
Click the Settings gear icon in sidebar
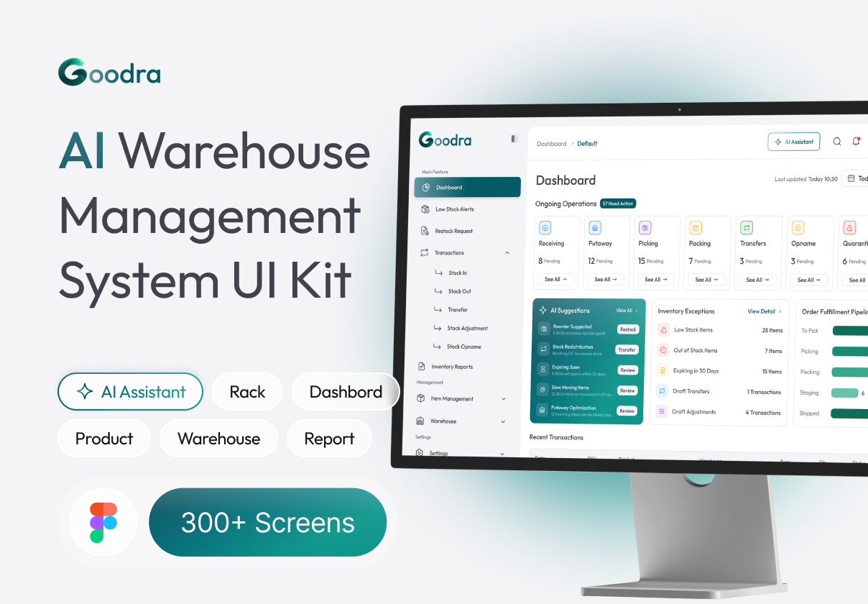click(420, 453)
